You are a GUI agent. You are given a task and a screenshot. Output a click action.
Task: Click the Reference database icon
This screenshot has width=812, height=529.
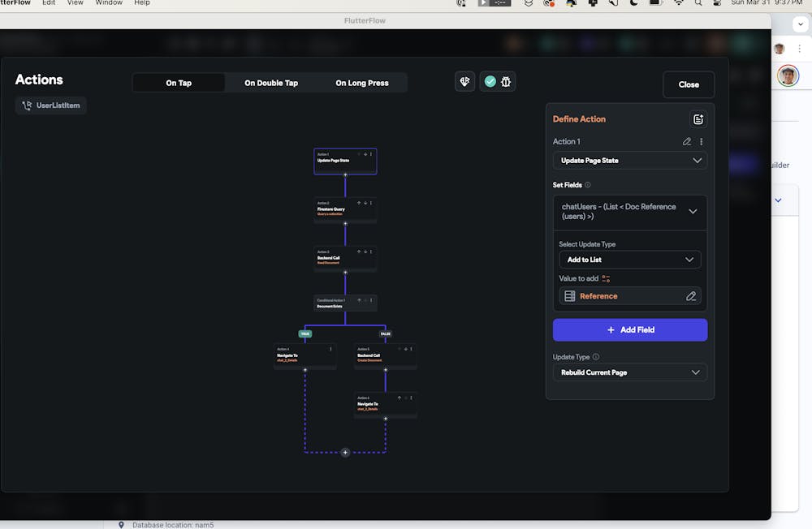tap(570, 296)
